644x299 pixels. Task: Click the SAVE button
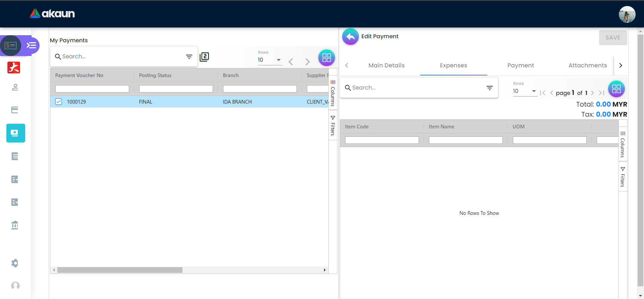[613, 38]
